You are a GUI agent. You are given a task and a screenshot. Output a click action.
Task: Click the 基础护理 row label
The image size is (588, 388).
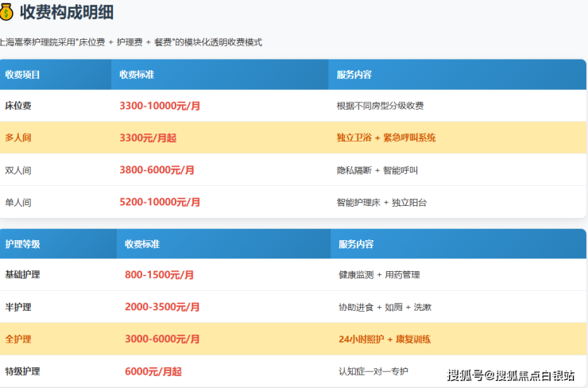coord(22,274)
